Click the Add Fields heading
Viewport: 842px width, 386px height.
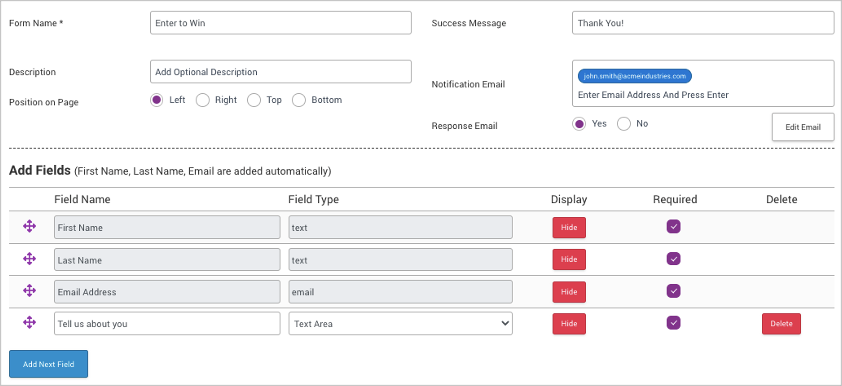tap(40, 171)
